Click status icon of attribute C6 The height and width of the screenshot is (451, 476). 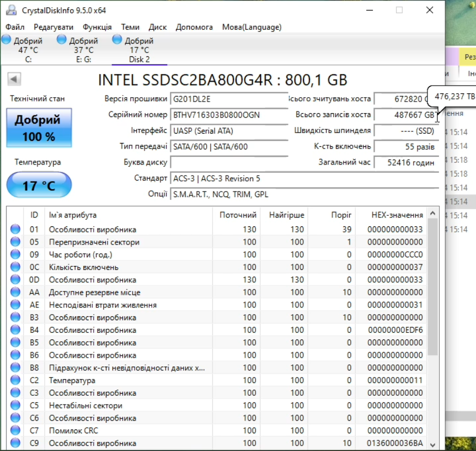point(15,418)
